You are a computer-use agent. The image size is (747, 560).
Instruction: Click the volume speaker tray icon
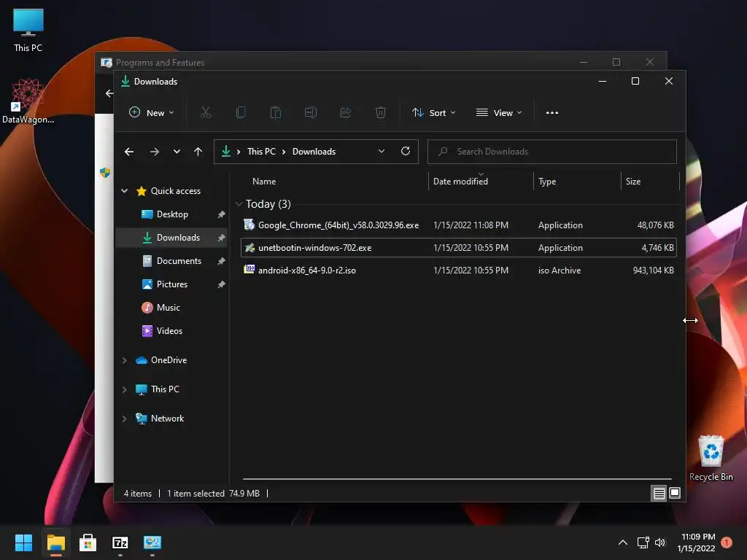[x=659, y=542]
